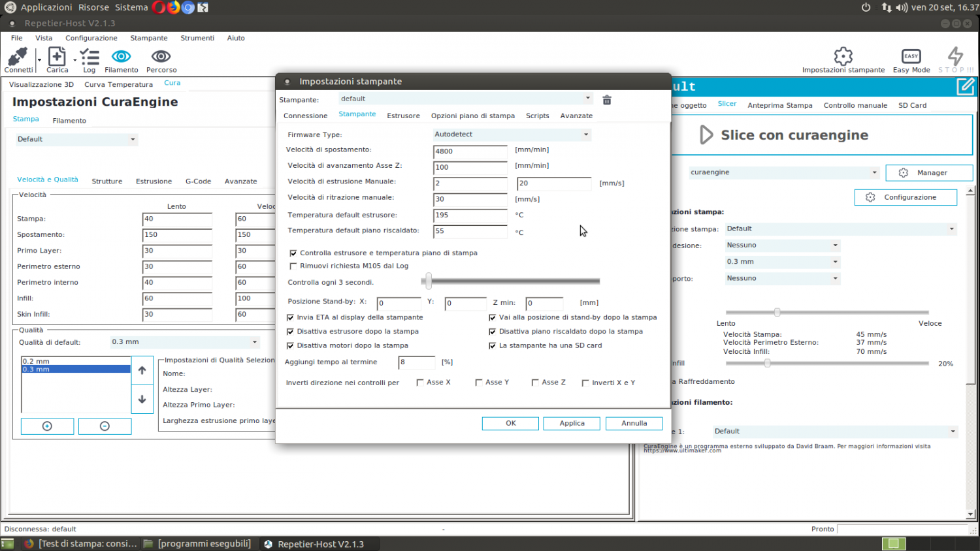Check invert Asse X box
This screenshot has height=551, width=980.
420,383
